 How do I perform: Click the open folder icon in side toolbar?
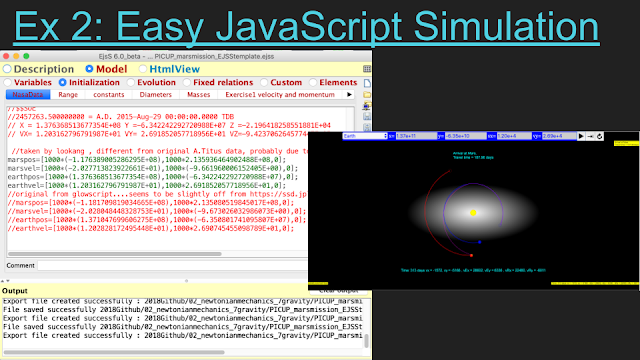367,95
